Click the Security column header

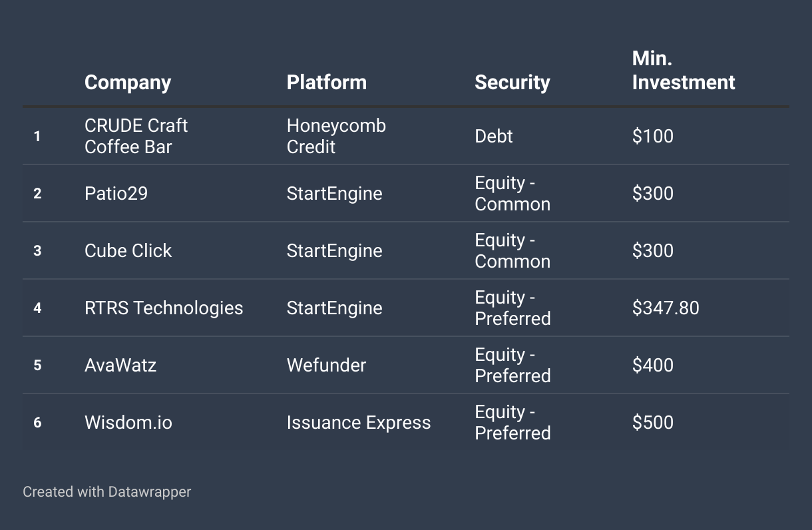[512, 83]
